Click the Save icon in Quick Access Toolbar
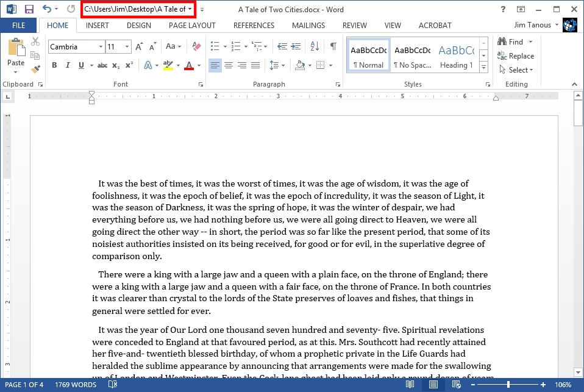This screenshot has width=584, height=392. pos(29,9)
